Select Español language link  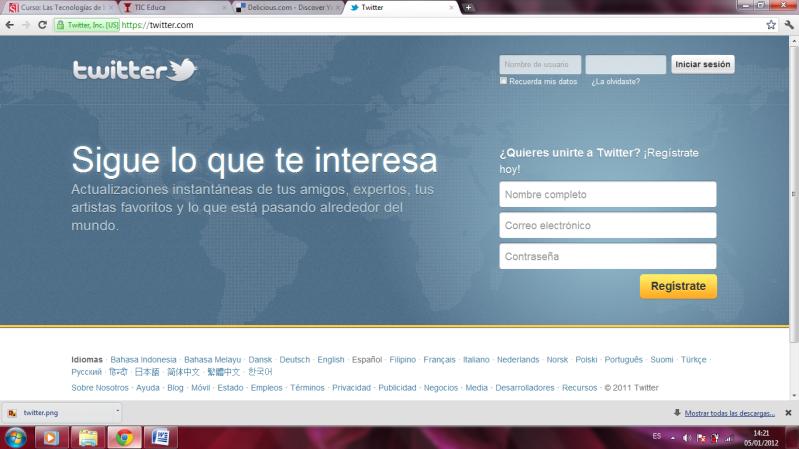(367, 359)
